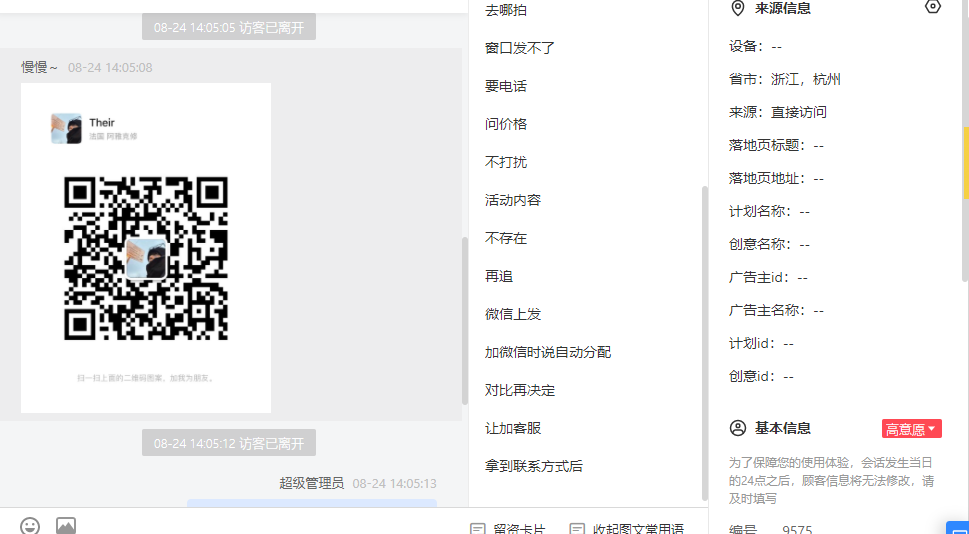This screenshot has height=534, width=969.
Task: Select quick phrase 让加客服
Action: pyautogui.click(x=513, y=428)
